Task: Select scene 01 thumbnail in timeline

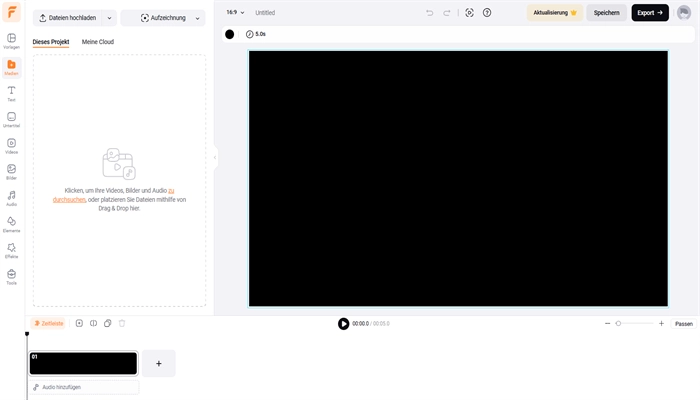Action: tap(83, 363)
